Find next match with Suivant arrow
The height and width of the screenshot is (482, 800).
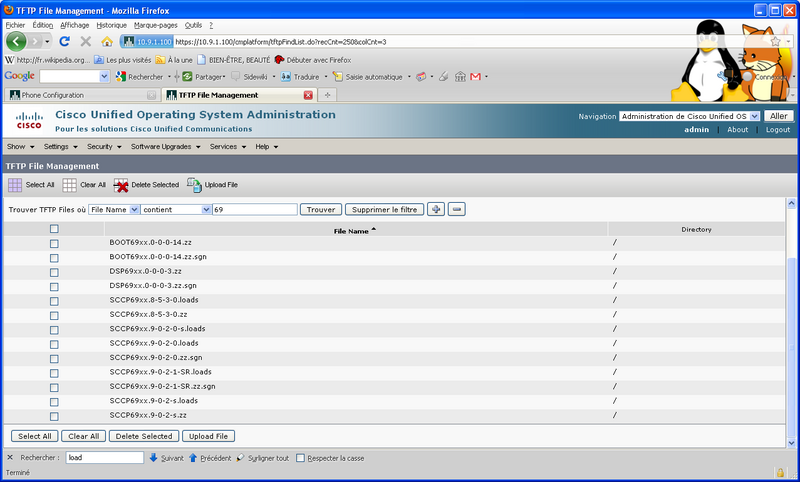tap(153, 458)
